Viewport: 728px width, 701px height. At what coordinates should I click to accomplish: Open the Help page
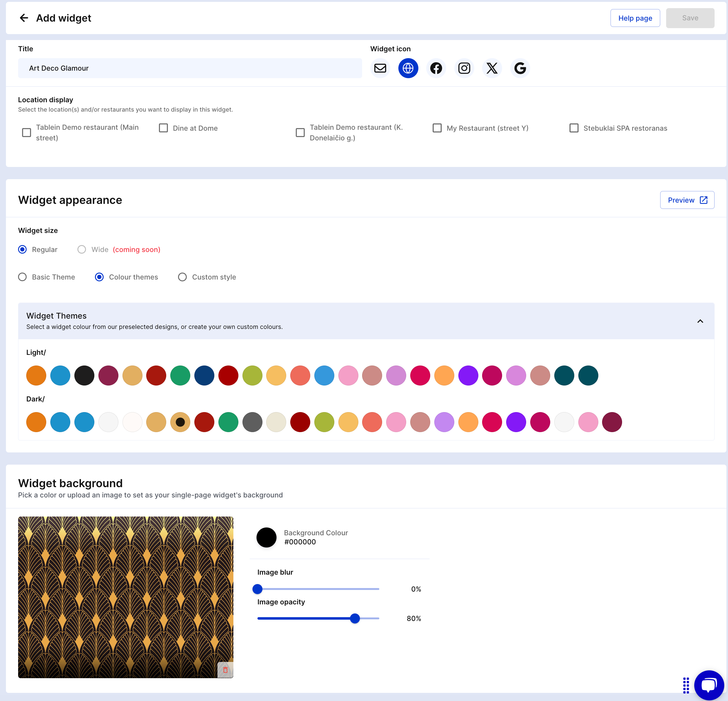[x=635, y=18]
